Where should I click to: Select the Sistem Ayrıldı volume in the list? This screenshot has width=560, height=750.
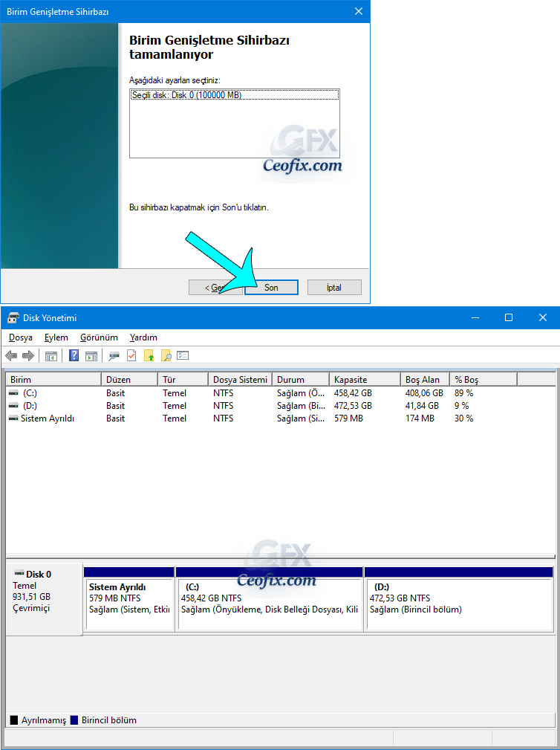(x=48, y=418)
